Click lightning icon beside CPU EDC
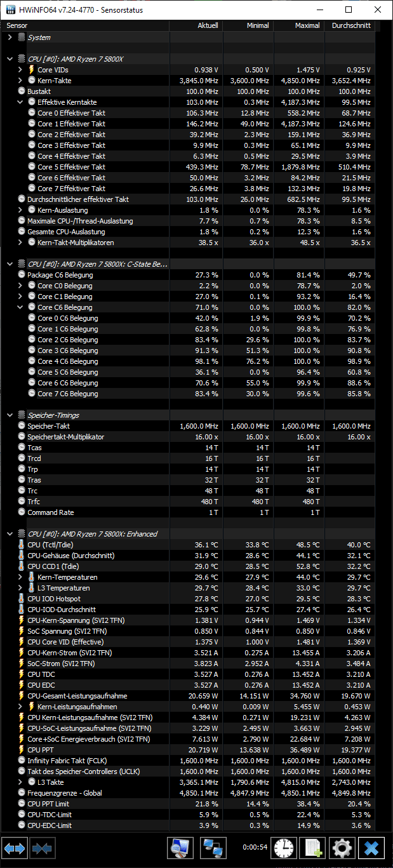This screenshot has width=393, height=868. [22, 684]
